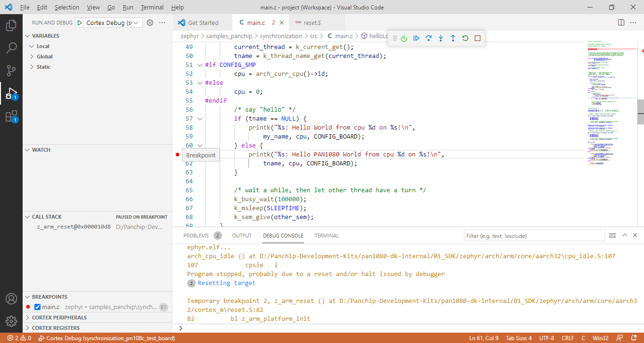
Task: Open Run and Debug more actions menu
Action: (162, 23)
